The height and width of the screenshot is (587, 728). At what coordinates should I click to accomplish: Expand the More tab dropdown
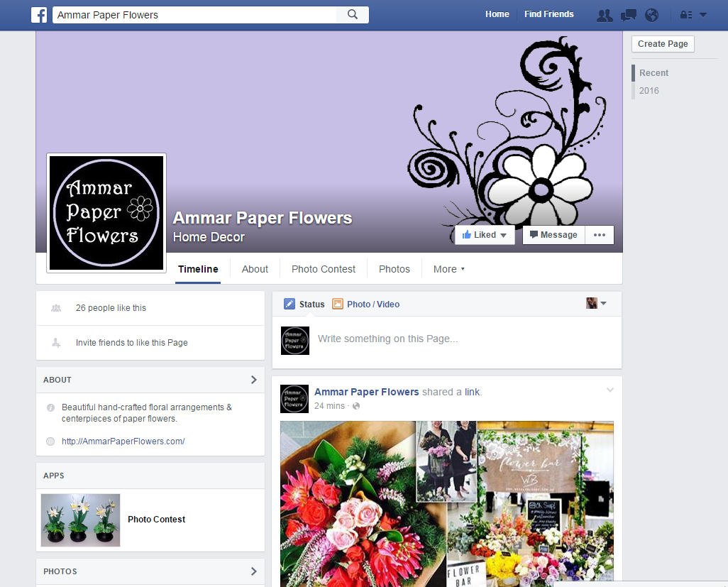click(449, 269)
